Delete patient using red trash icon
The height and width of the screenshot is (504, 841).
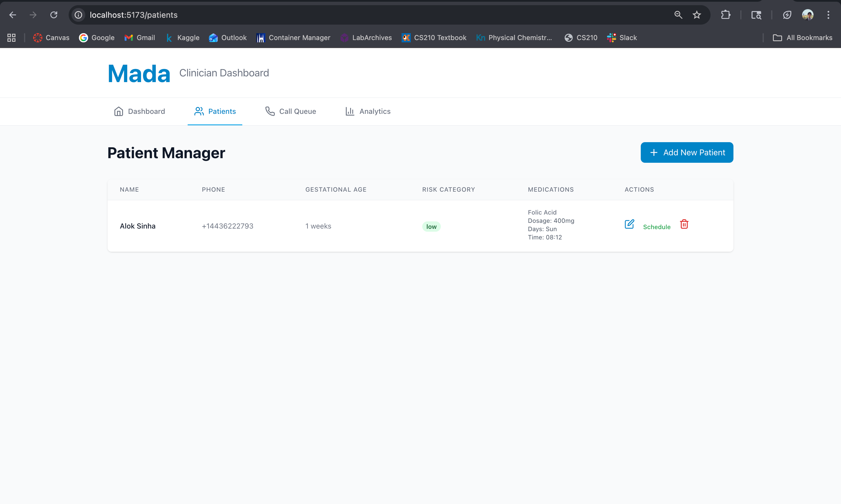(x=684, y=224)
